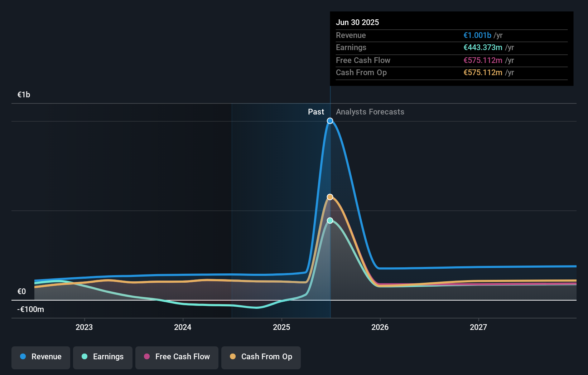Image resolution: width=588 pixels, height=375 pixels.
Task: Click the 2023 x-axis label
Action: point(84,327)
